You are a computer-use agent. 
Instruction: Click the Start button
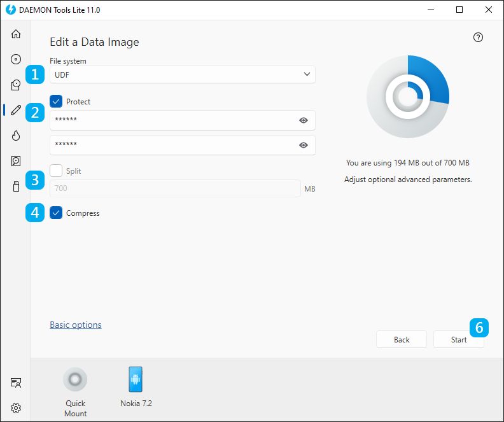(459, 339)
